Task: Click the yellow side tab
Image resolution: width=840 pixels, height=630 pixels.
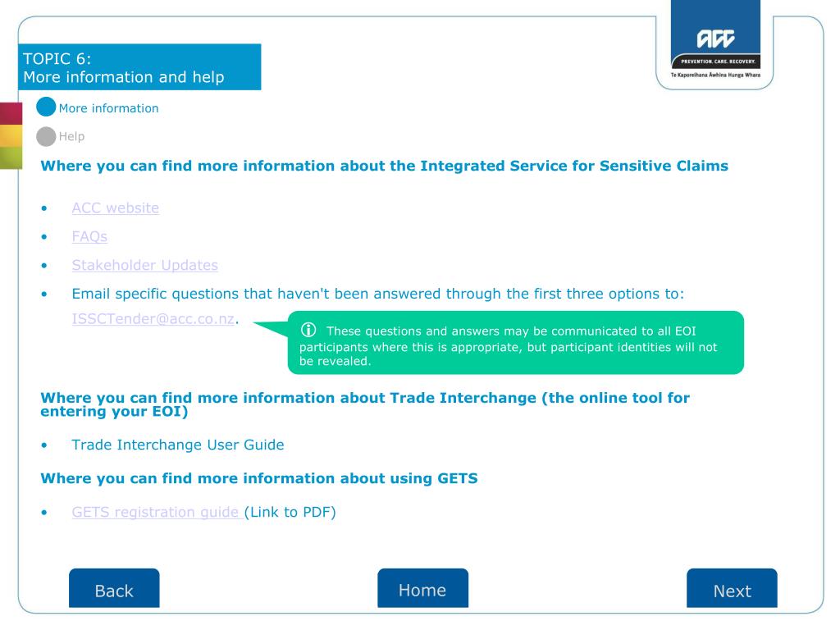Action: click(11, 136)
